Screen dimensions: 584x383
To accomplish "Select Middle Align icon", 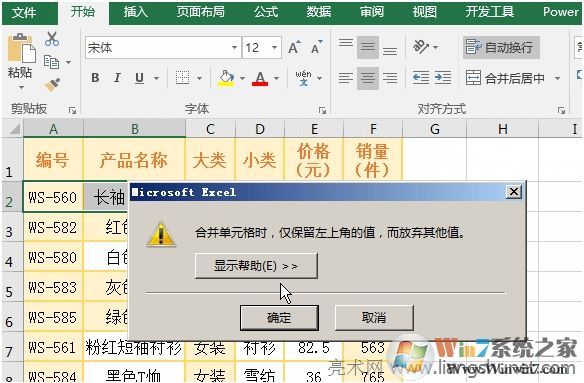I will click(368, 47).
